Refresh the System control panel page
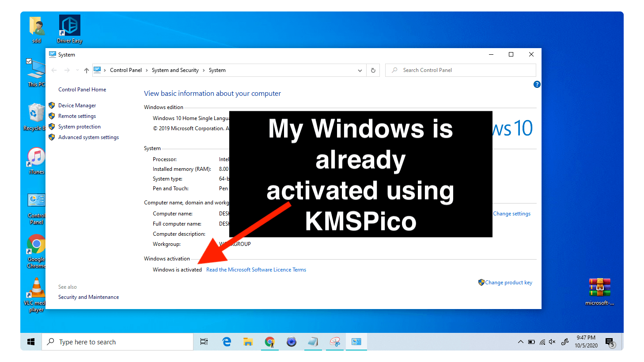Viewport: 644px width, 362px height. tap(373, 70)
